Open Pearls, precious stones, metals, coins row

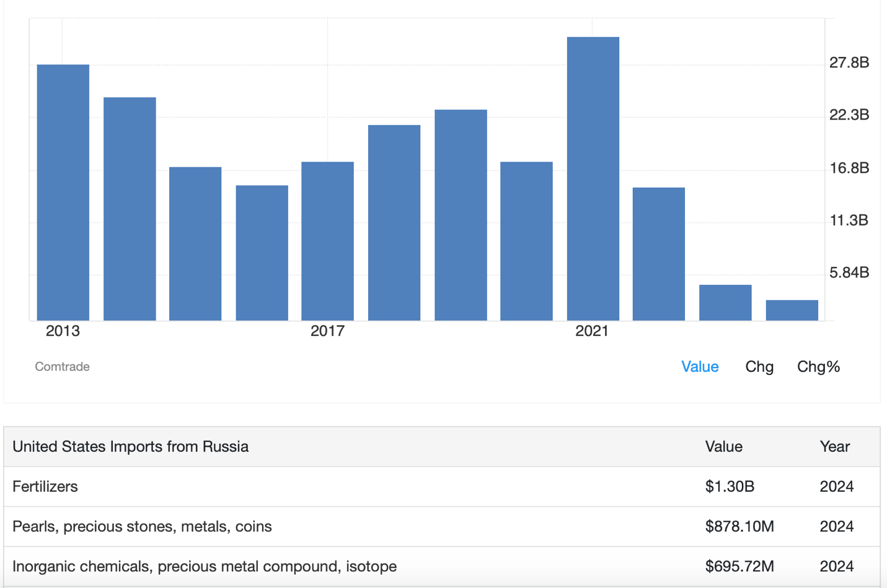pos(142,526)
